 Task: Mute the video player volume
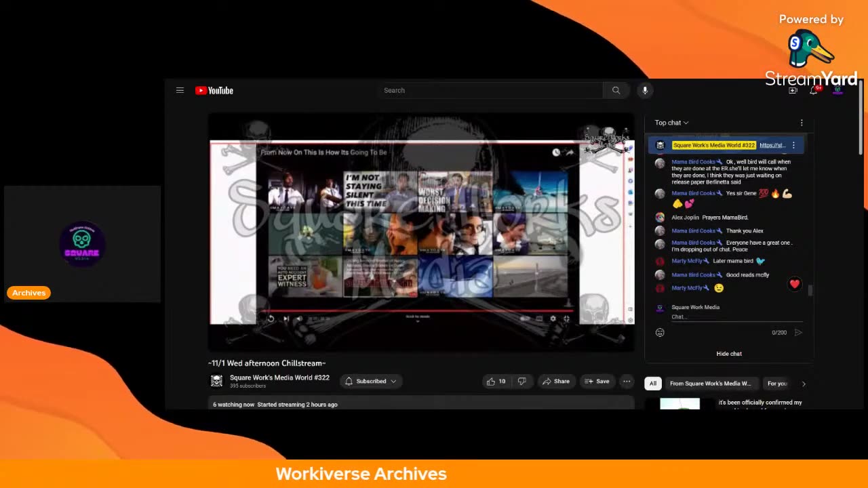click(299, 319)
